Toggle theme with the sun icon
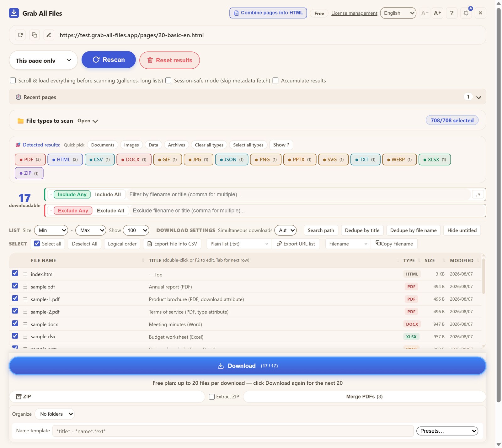Screen dimensions: 502x448 [x=466, y=13]
